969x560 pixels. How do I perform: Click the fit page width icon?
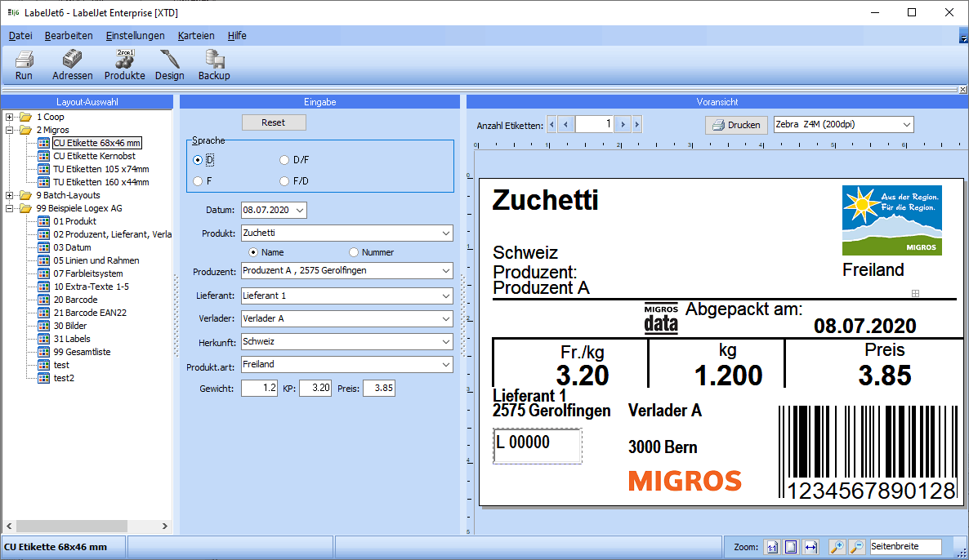(x=810, y=547)
